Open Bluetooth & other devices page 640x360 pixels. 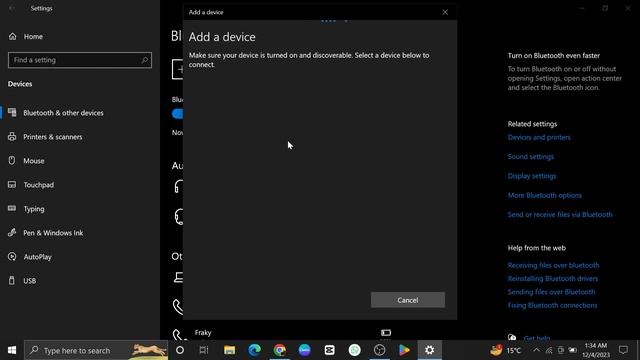coord(63,113)
